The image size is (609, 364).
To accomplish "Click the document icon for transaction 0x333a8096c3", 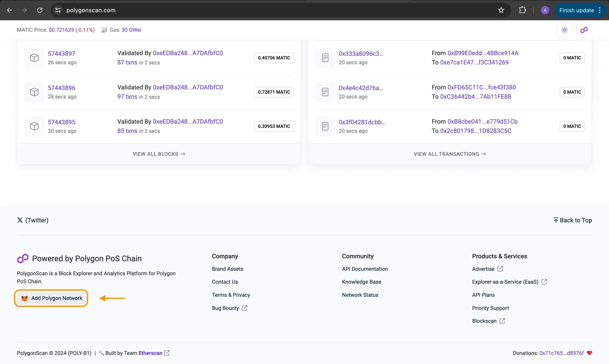I will point(325,58).
